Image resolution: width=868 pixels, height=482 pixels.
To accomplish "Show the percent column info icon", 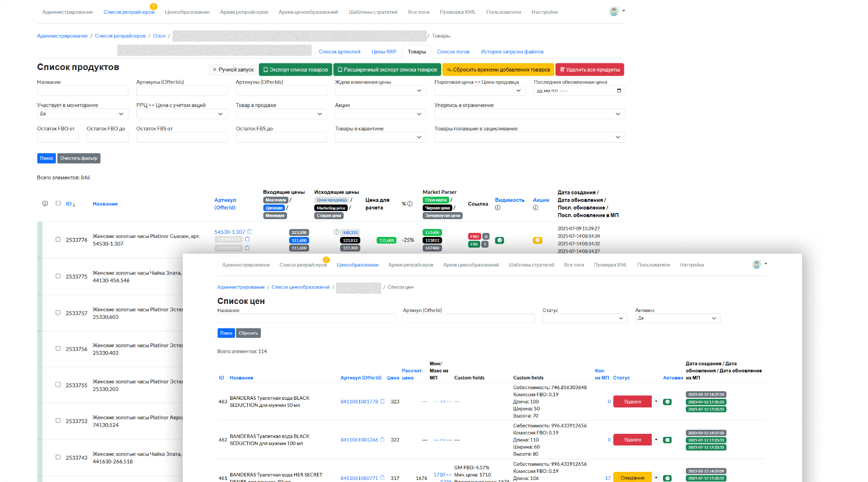I will pyautogui.click(x=410, y=204).
